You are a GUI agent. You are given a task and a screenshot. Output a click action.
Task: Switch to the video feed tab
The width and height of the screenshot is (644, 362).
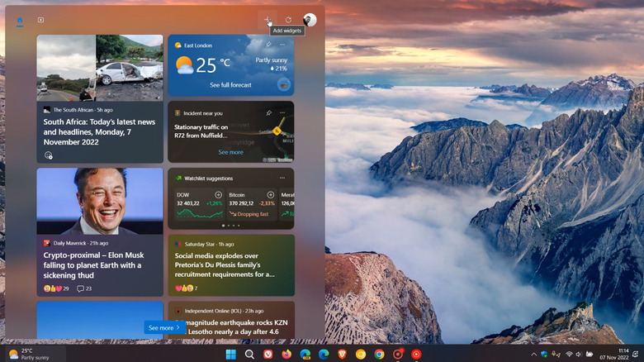click(41, 20)
